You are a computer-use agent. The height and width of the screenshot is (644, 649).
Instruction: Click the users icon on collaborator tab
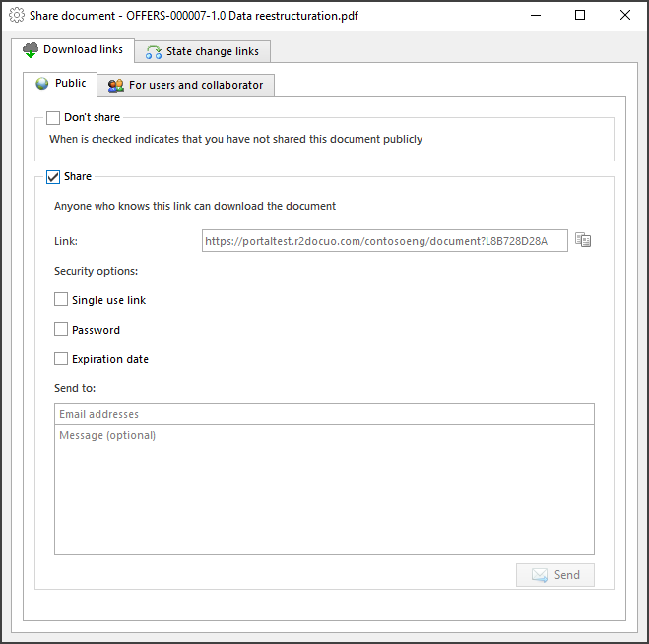click(x=116, y=86)
